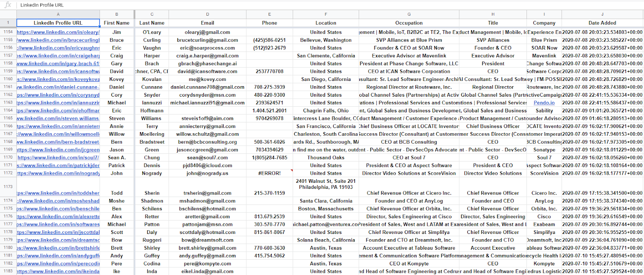Click the fx function icon

8,5
